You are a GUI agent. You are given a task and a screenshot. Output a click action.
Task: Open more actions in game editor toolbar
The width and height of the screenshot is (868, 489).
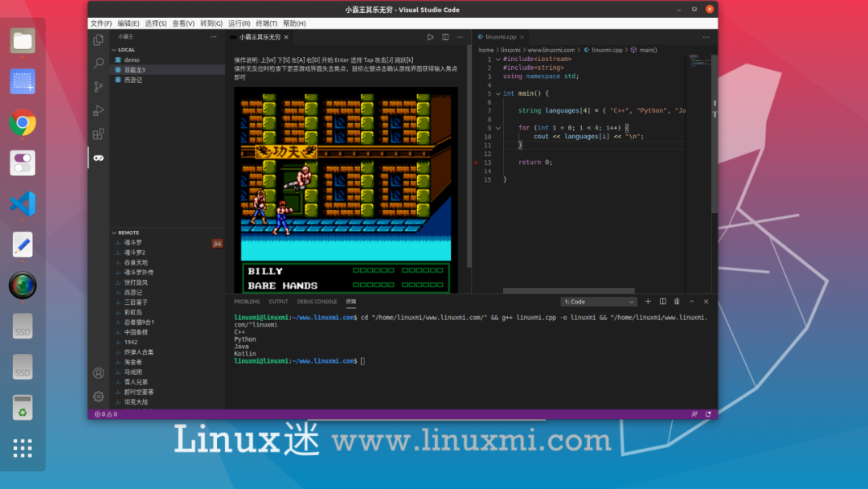tap(460, 37)
